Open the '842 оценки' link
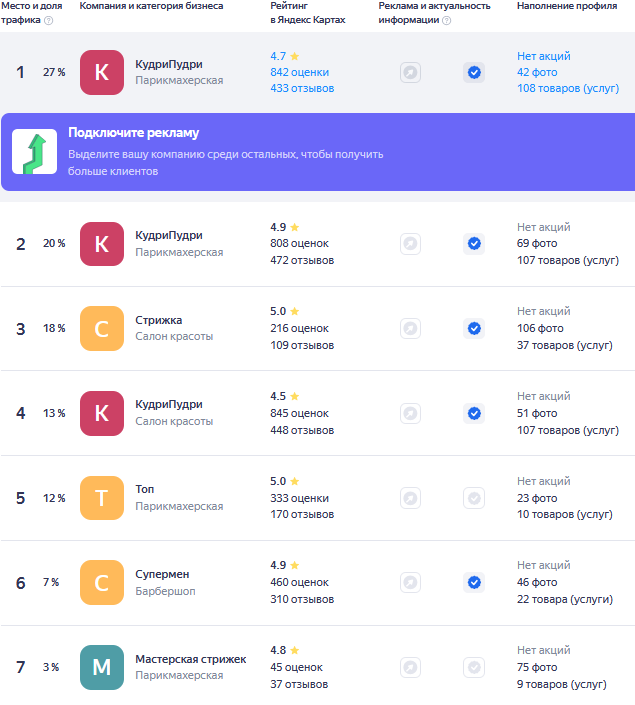The image size is (635, 705). click(x=299, y=72)
